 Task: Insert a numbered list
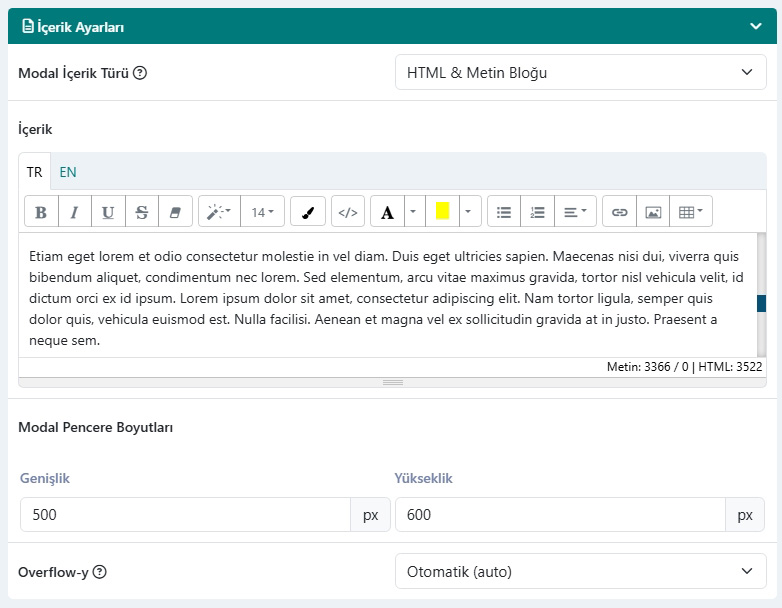pos(537,212)
